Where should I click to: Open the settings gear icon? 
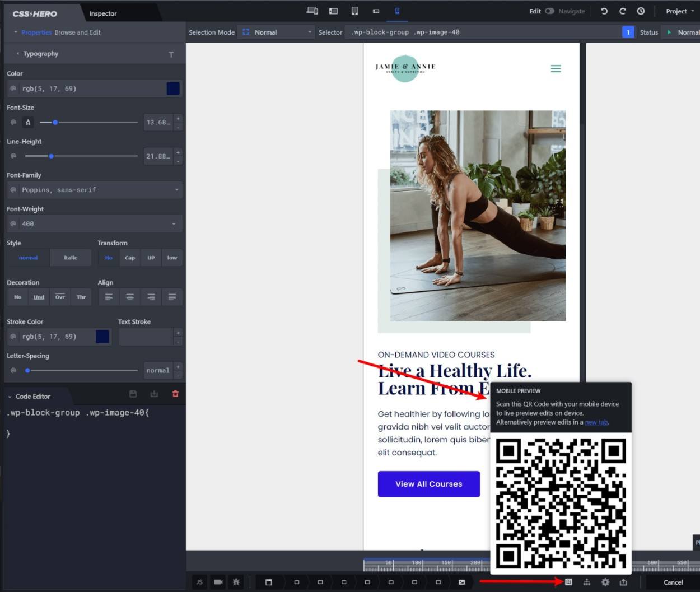click(605, 582)
